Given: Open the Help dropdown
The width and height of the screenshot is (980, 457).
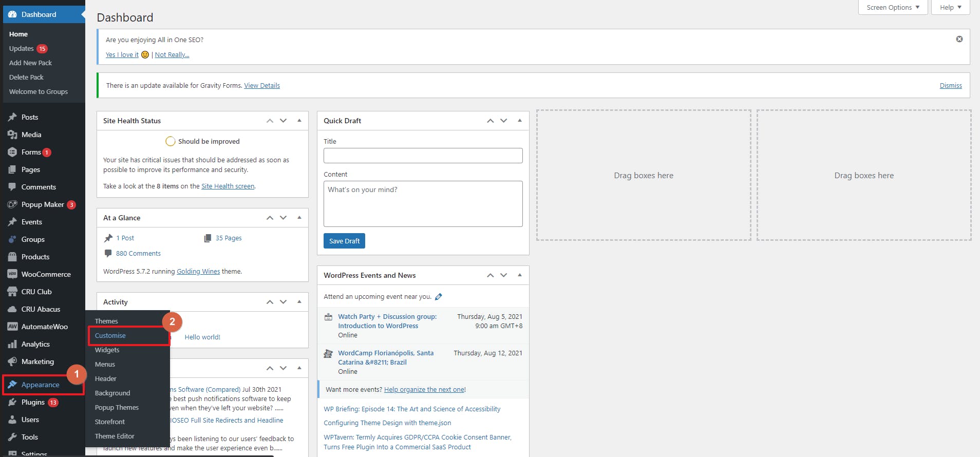Looking at the screenshot, I should 950,7.
